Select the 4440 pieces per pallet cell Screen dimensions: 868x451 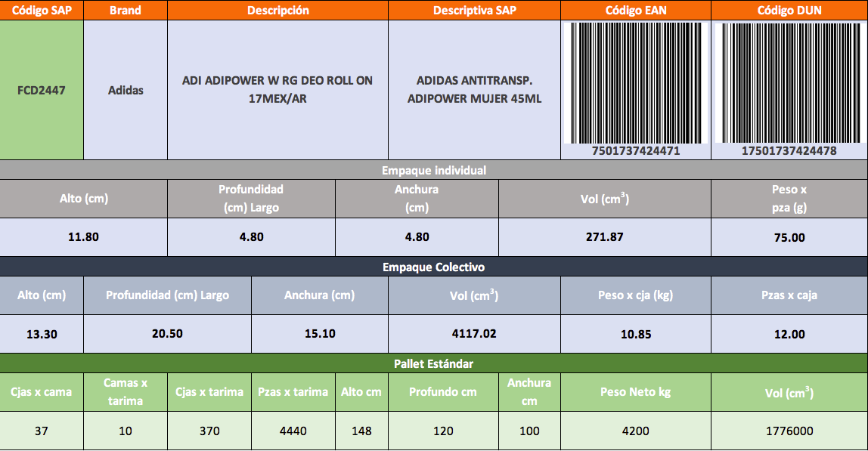coord(293,431)
